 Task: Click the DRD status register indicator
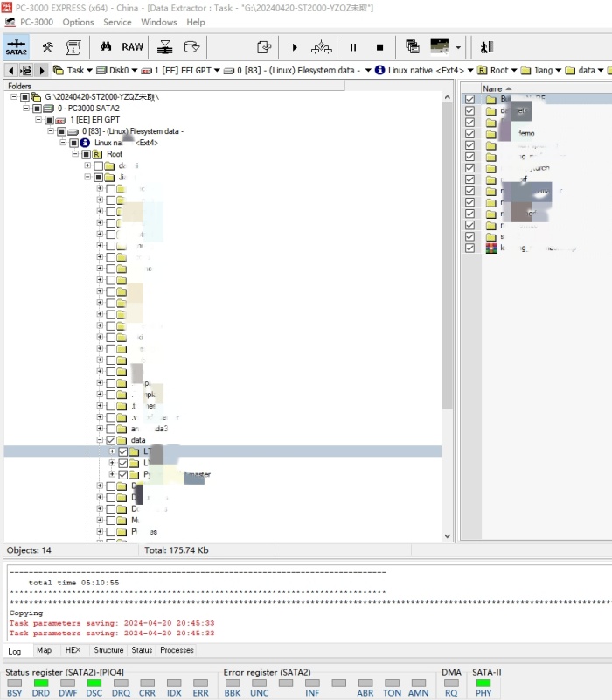tap(40, 683)
